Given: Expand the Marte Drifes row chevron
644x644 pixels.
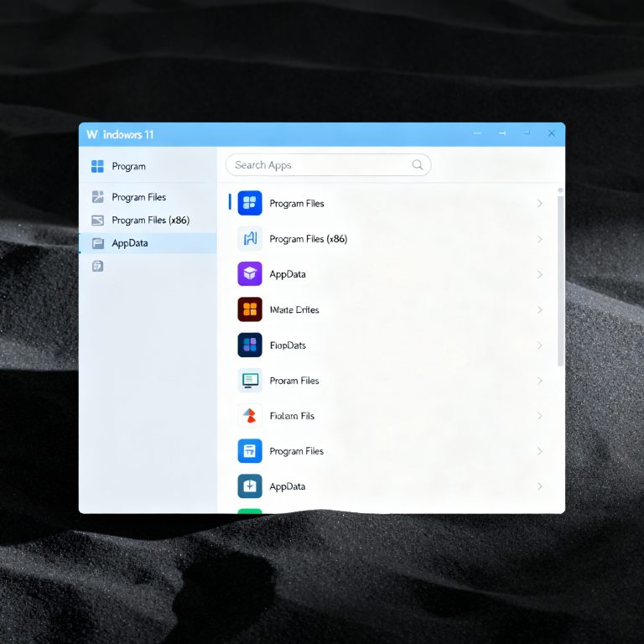Looking at the screenshot, I should 540,309.
